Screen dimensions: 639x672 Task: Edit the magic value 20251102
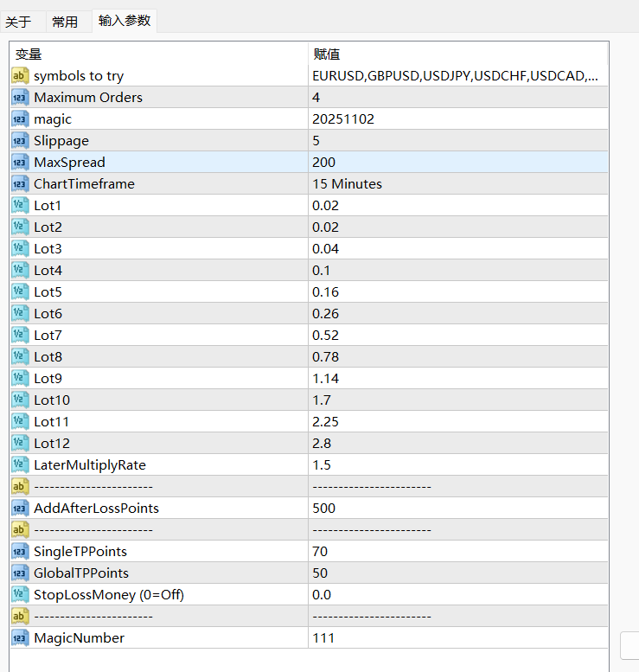(457, 118)
